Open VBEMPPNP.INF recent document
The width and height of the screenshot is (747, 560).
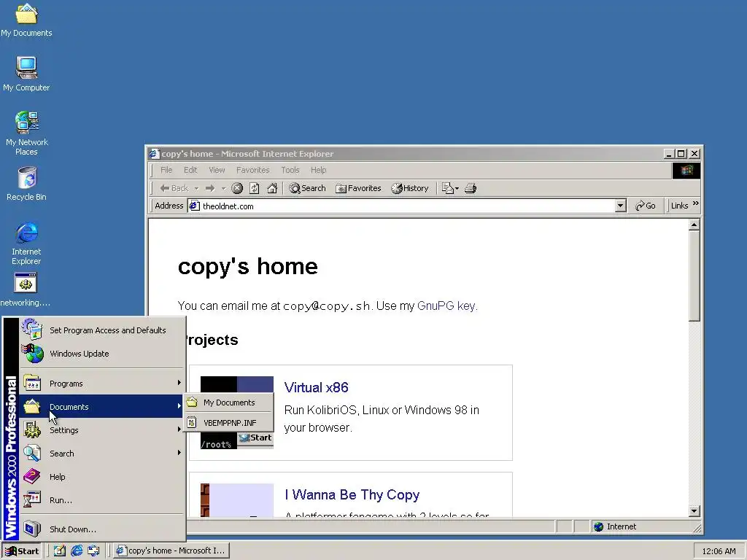228,423
